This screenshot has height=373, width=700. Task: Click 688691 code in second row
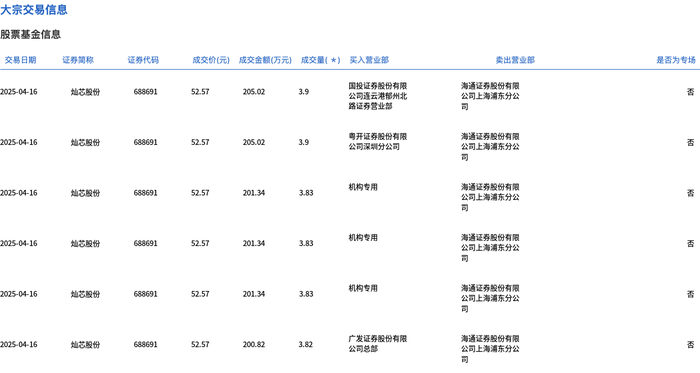click(146, 142)
